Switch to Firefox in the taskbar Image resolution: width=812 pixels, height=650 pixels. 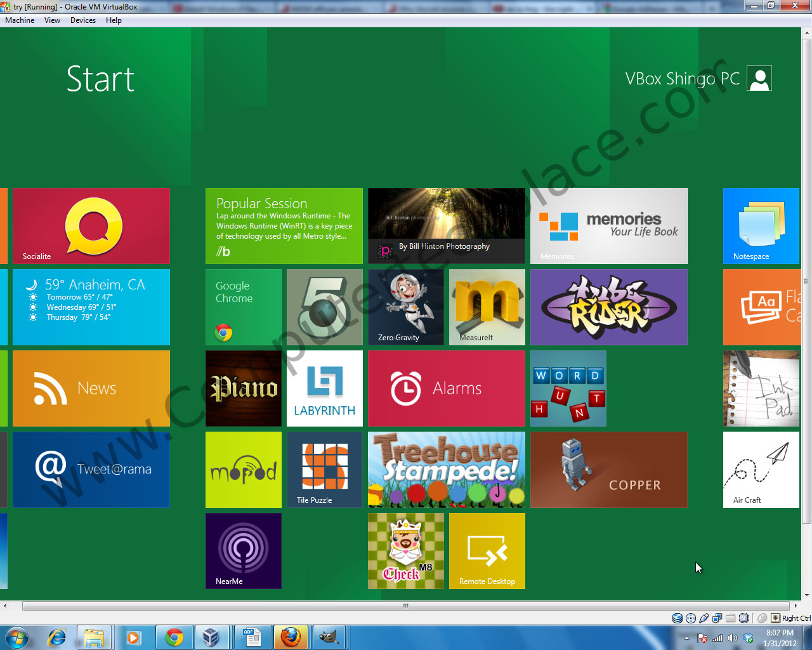[291, 637]
